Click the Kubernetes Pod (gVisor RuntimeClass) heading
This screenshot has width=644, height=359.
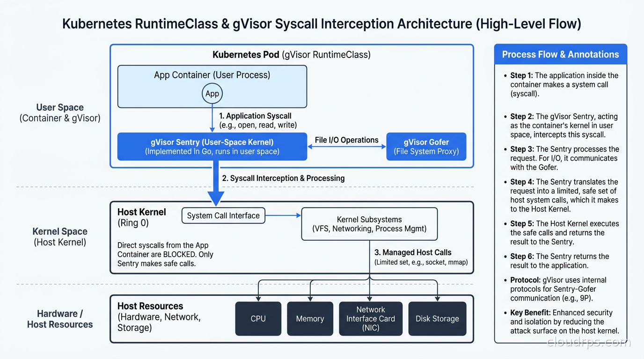[292, 55]
